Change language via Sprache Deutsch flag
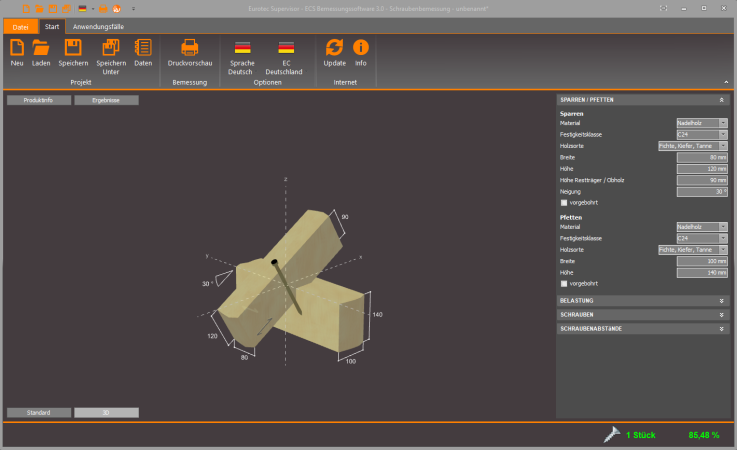 tap(242, 48)
